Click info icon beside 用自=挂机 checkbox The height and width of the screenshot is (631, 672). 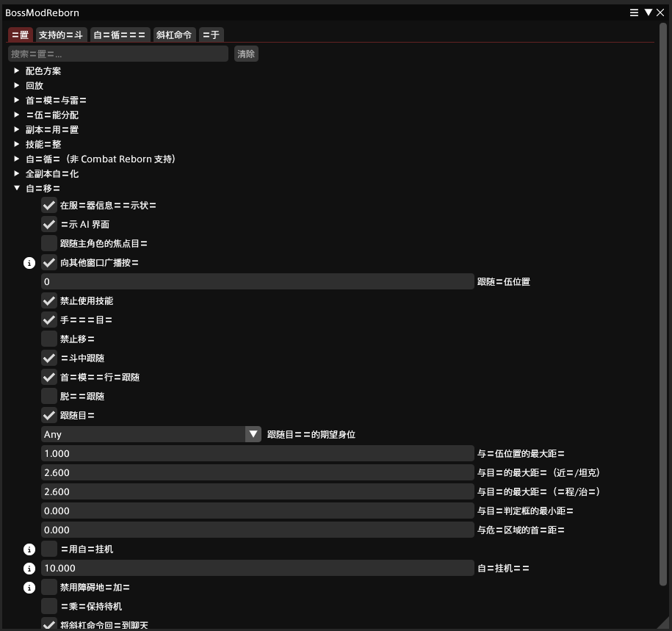pos(29,549)
